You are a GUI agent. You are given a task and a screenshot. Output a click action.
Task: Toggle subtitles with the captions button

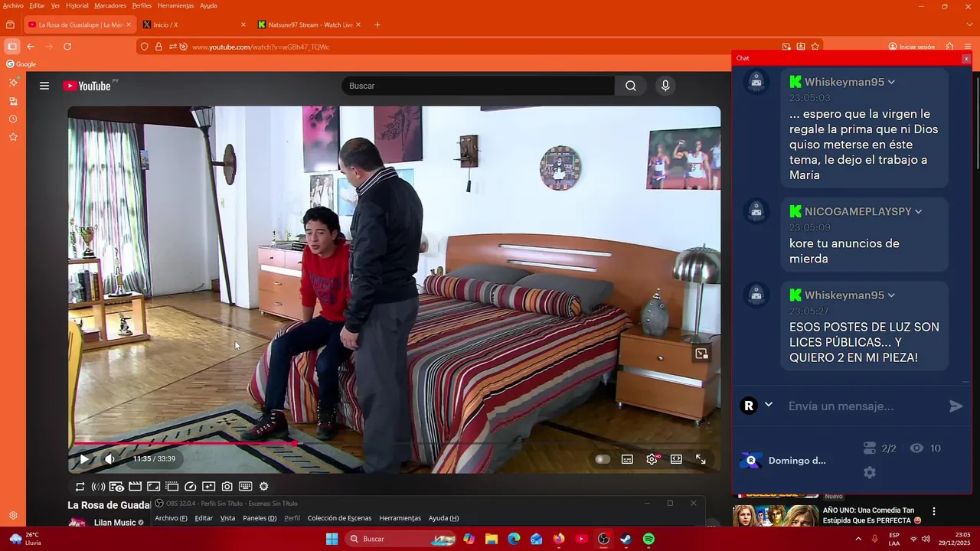coord(627,459)
